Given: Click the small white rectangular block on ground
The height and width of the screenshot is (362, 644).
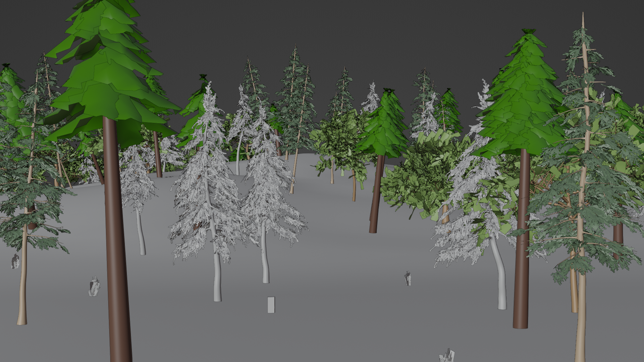Looking at the screenshot, I should click(271, 305).
